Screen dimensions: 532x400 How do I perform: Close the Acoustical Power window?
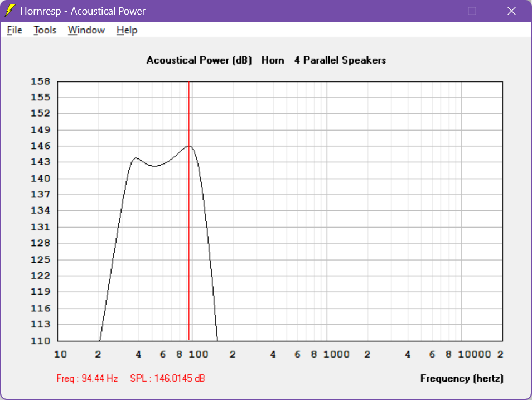pos(511,11)
